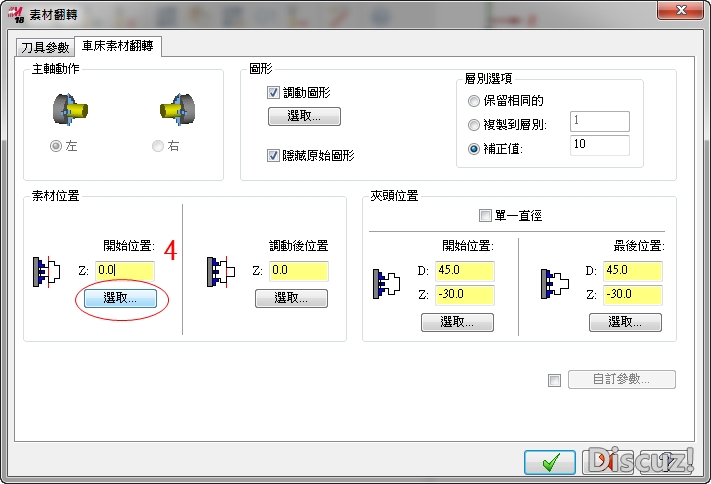Click the 自訂參數 button
This screenshot has height=484, width=711.
[x=622, y=379]
